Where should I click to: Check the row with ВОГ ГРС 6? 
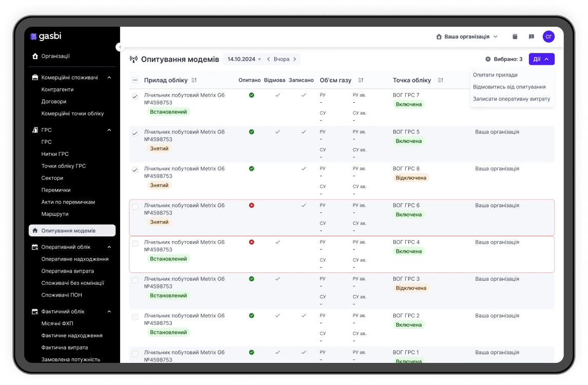coord(135,207)
